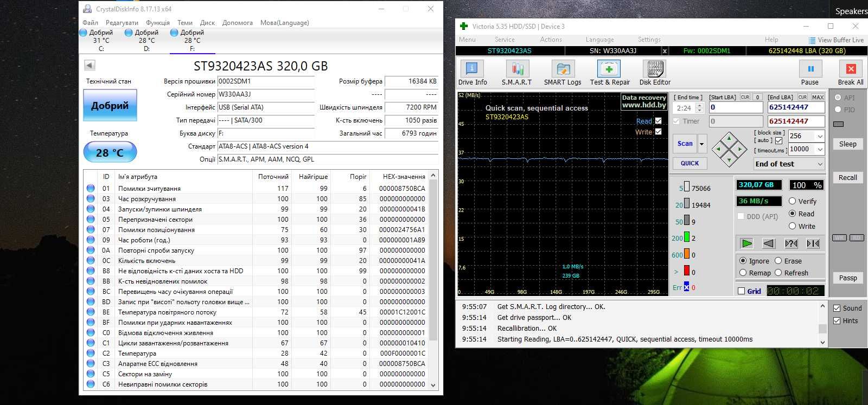Enable the Grid checkbox
Image resolution: width=868 pixels, height=405 pixels.
(x=742, y=291)
